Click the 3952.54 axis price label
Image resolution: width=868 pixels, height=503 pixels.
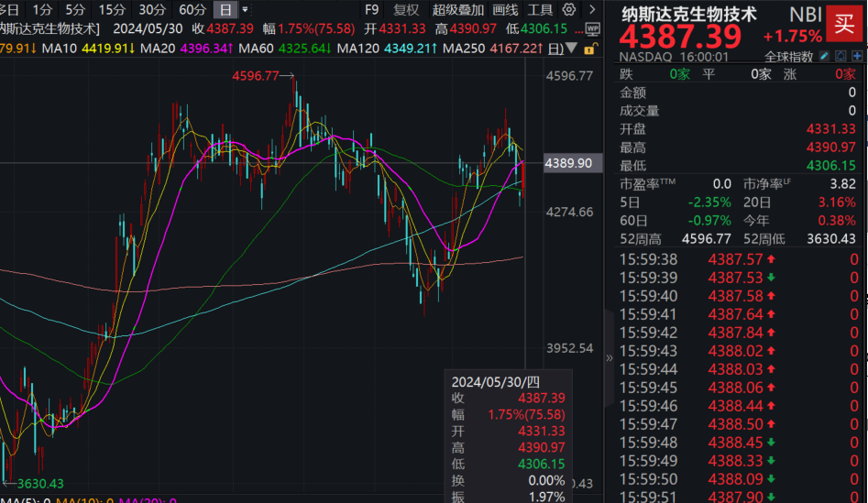pos(569,348)
